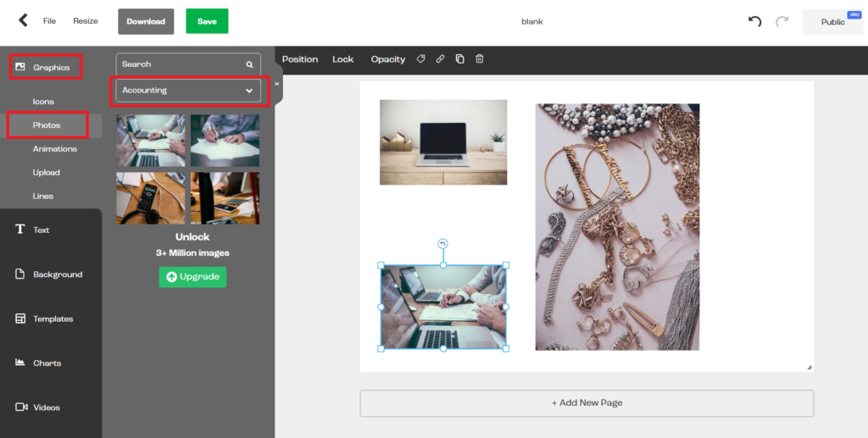
Task: Delete the element with trash icon
Action: coord(480,58)
